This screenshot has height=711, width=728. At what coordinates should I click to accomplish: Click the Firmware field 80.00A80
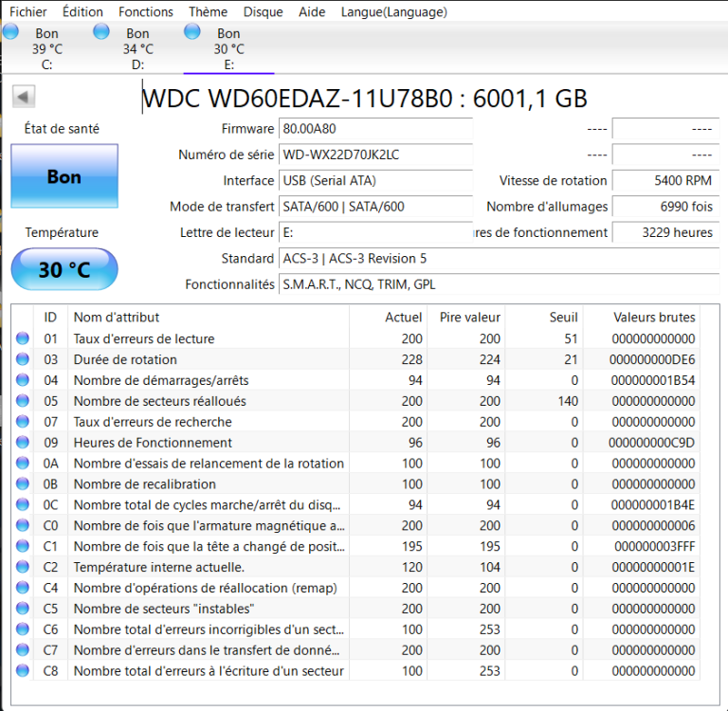(375, 129)
